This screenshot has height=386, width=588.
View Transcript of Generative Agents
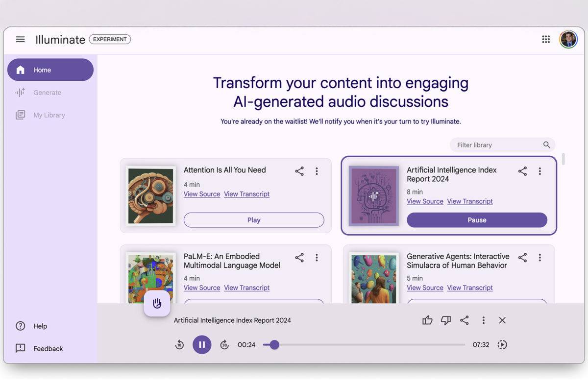470,288
